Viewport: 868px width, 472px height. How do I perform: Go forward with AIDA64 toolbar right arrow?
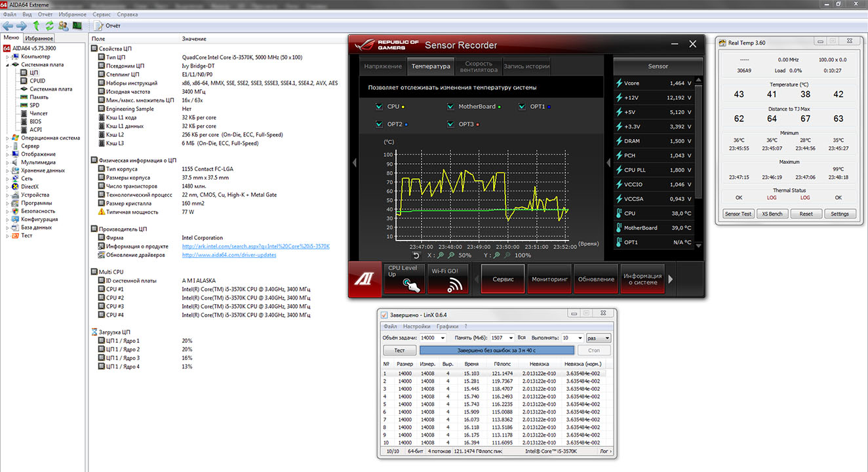point(21,26)
